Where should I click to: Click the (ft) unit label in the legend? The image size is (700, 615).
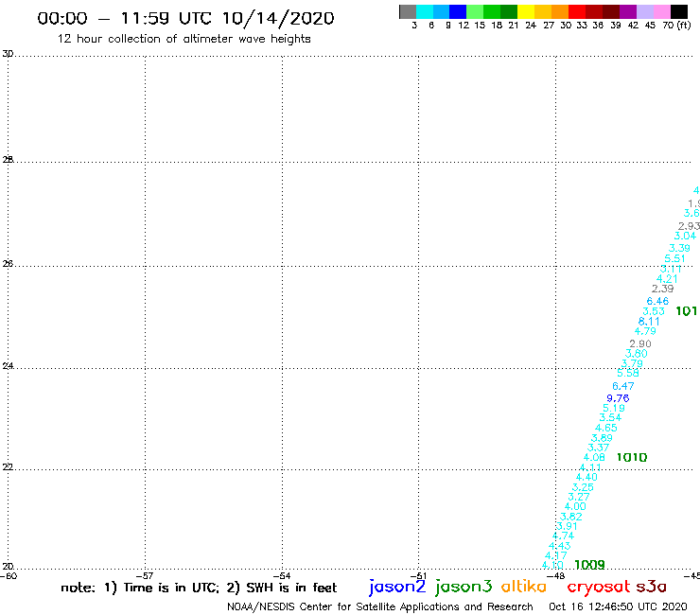684,25
